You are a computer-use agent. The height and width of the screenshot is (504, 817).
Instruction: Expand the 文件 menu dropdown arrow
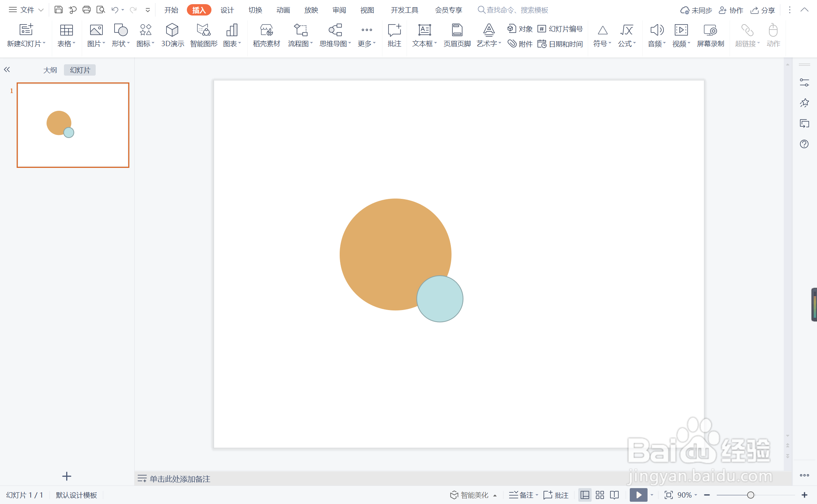[41, 10]
